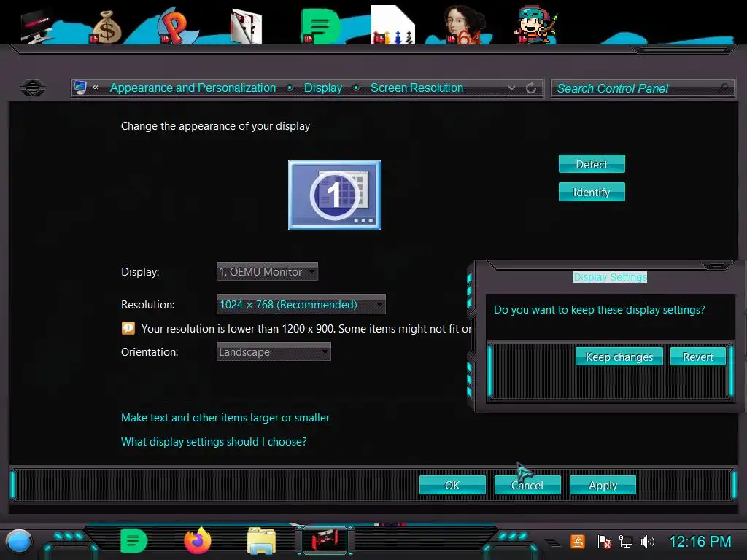747x560 pixels.
Task: Click the Change the appearance of your display heading
Action: point(215,125)
